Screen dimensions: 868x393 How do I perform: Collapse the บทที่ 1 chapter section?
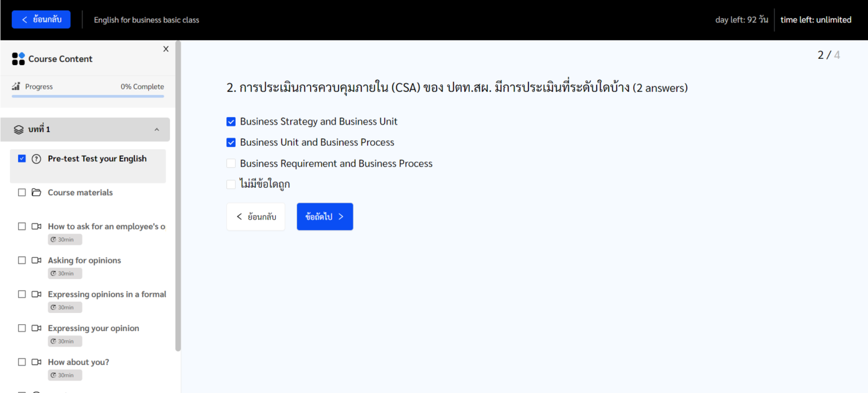coord(156,130)
